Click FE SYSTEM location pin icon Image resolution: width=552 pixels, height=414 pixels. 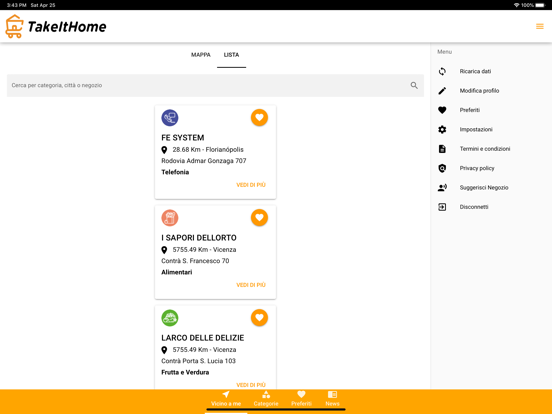pos(164,150)
